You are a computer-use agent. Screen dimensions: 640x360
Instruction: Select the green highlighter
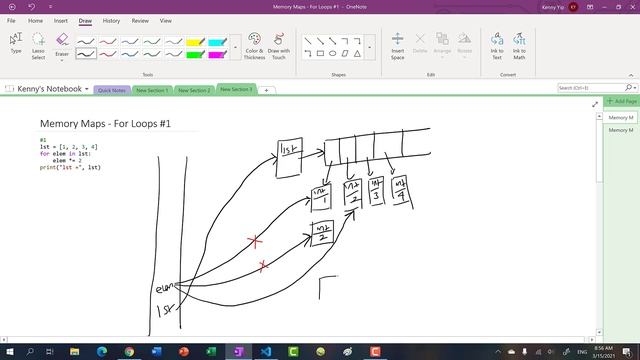[x=196, y=54]
